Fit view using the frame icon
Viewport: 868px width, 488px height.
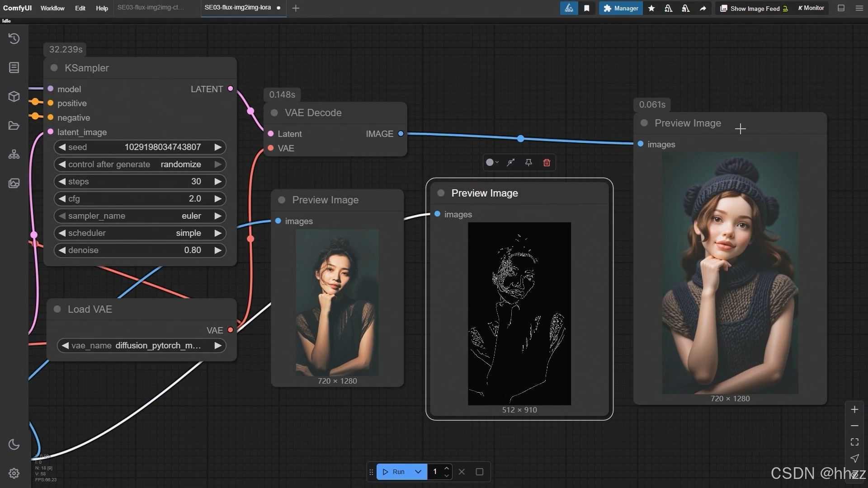854,442
